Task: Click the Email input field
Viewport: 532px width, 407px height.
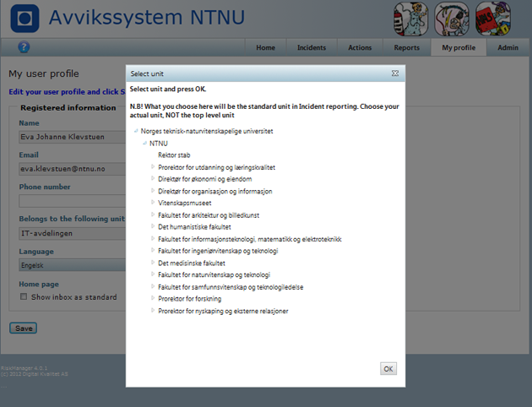Action: point(73,169)
